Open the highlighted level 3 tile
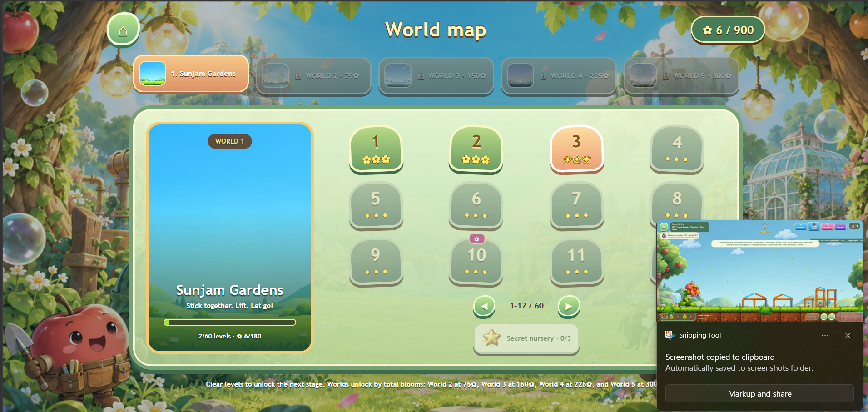868x412 pixels. (576, 149)
